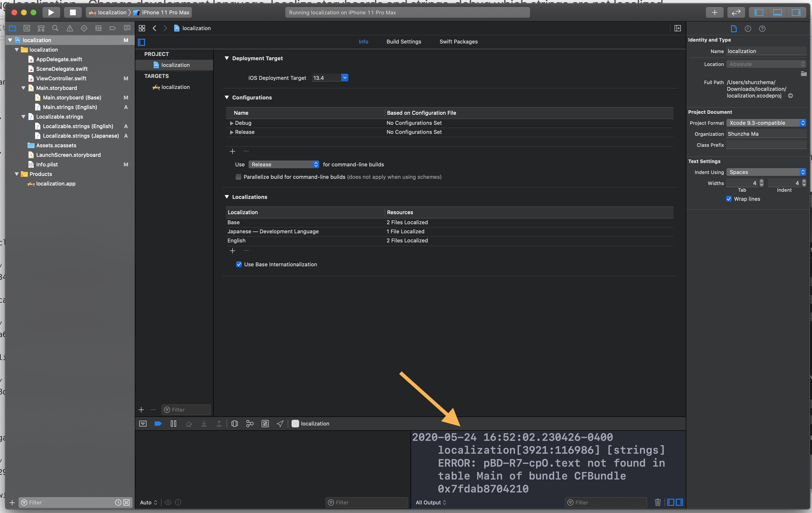Open the Project Format dropdown
The width and height of the screenshot is (812, 513).
pyautogui.click(x=766, y=123)
